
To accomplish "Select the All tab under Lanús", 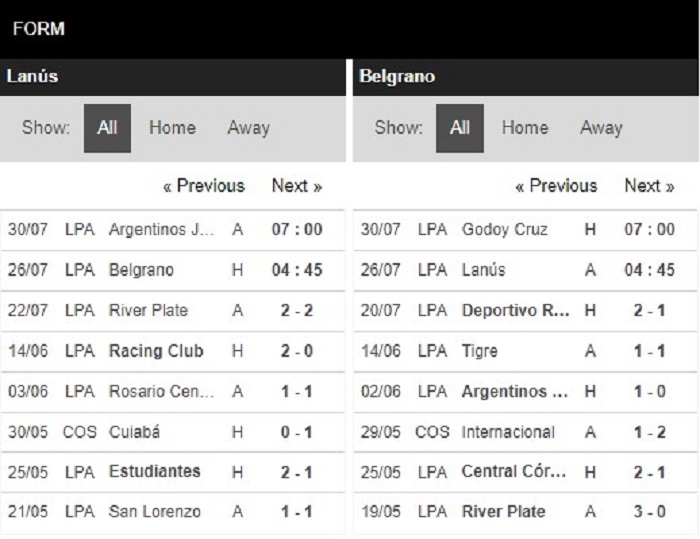I will coord(107,128).
